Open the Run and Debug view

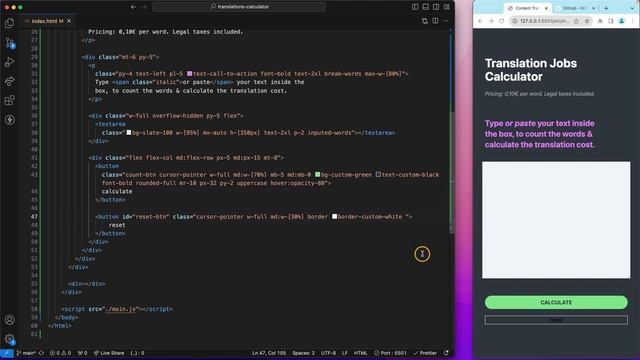pyautogui.click(x=9, y=62)
